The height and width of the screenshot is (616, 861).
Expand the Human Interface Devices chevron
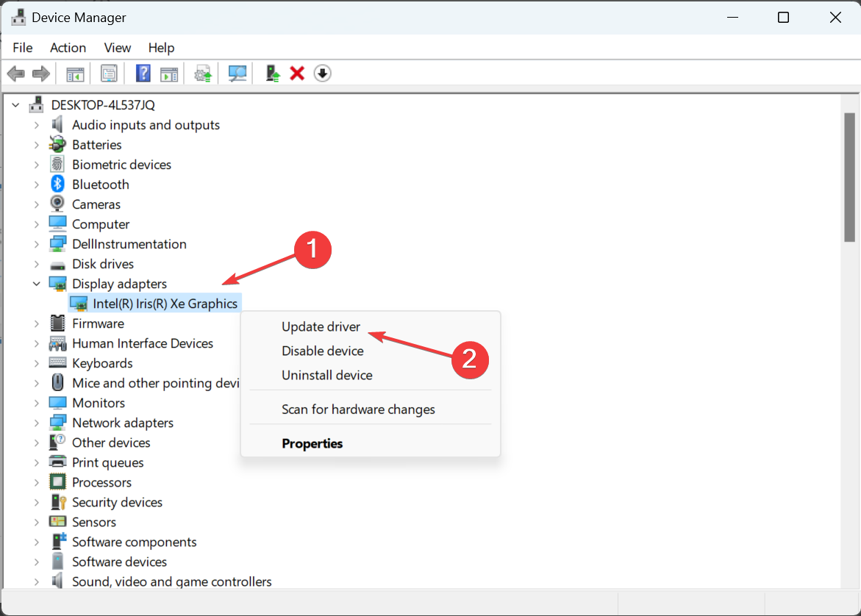pyautogui.click(x=36, y=344)
